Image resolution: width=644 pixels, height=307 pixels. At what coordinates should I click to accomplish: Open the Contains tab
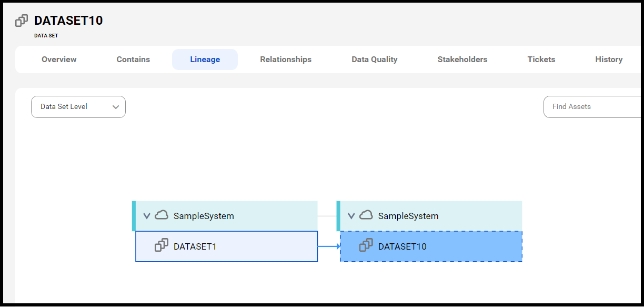point(133,60)
